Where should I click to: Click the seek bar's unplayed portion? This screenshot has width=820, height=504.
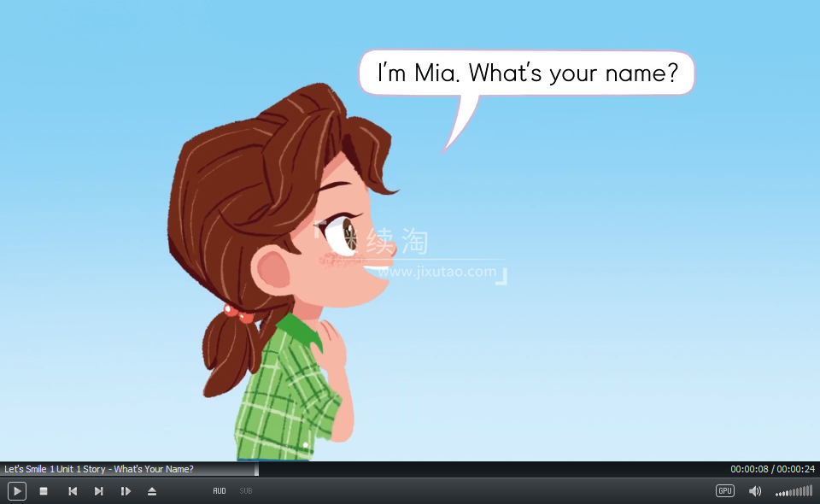point(487,469)
